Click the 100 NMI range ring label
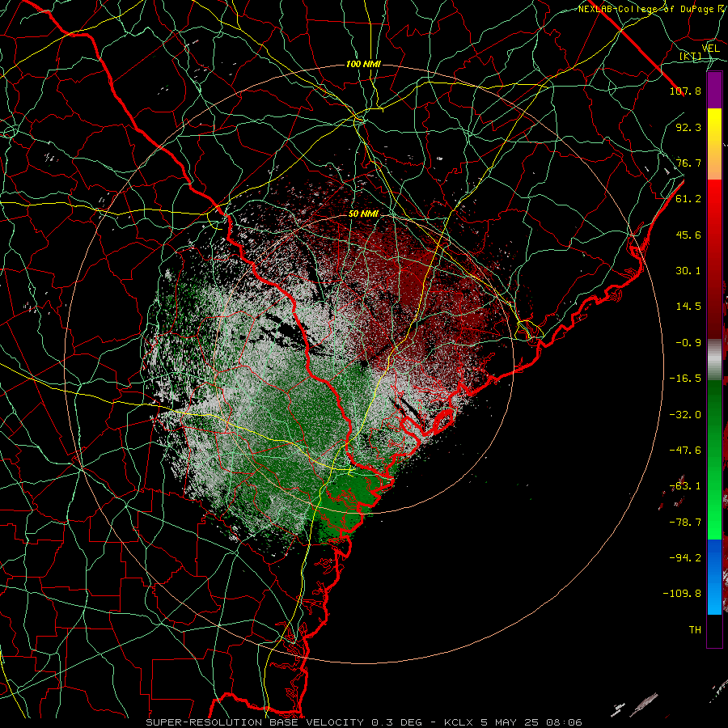This screenshot has height=728, width=728. coord(363,64)
